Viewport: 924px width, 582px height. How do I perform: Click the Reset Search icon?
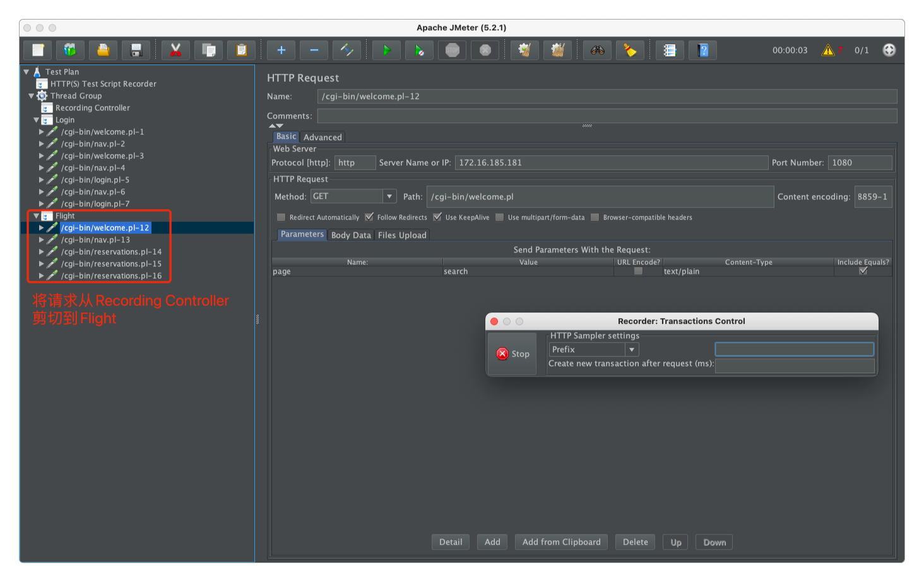coord(630,50)
